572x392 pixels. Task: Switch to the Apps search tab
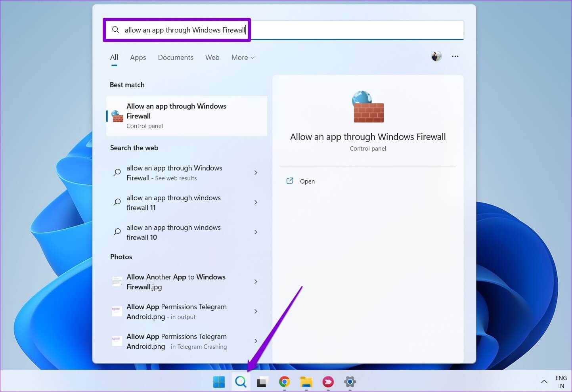pyautogui.click(x=138, y=57)
